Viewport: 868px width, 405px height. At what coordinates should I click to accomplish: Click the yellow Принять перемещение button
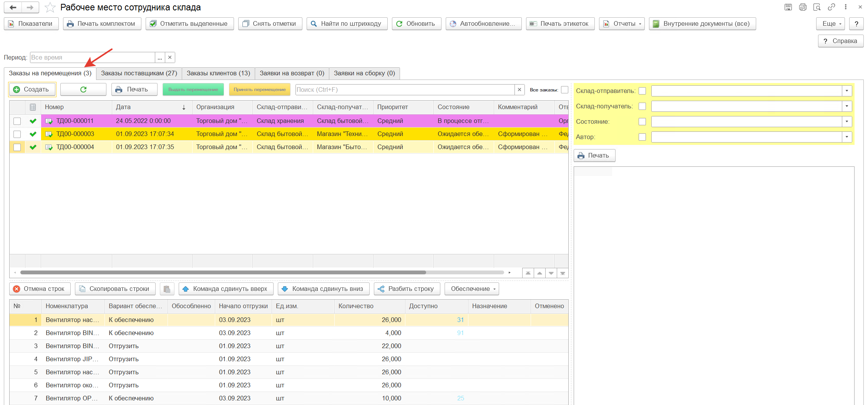259,90
